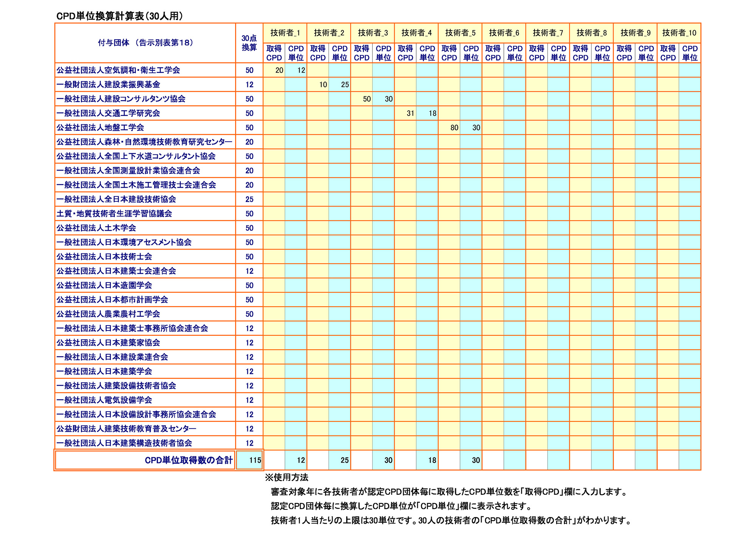The width and height of the screenshot is (756, 534).
Task: Select 技術者_5 total cell showing 30
Action: [471, 460]
